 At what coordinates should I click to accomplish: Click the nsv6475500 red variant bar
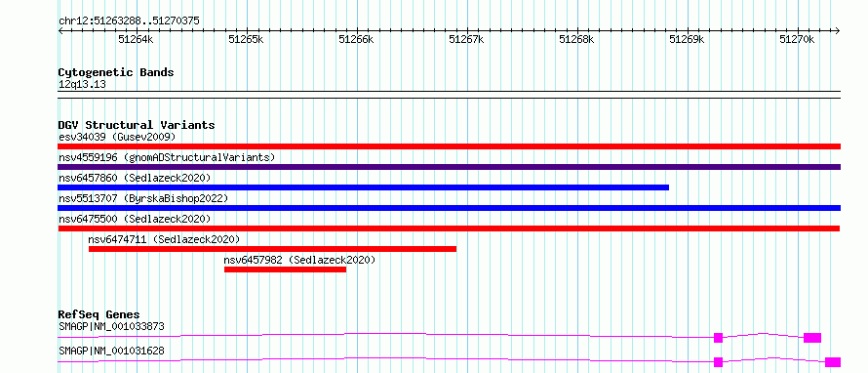click(x=449, y=228)
